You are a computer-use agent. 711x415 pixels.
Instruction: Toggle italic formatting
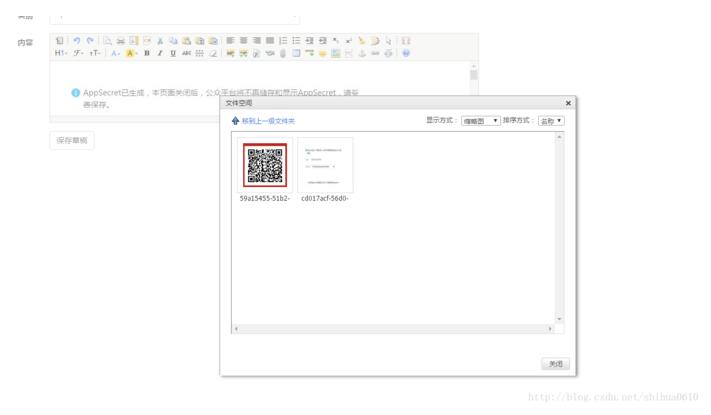pos(160,53)
